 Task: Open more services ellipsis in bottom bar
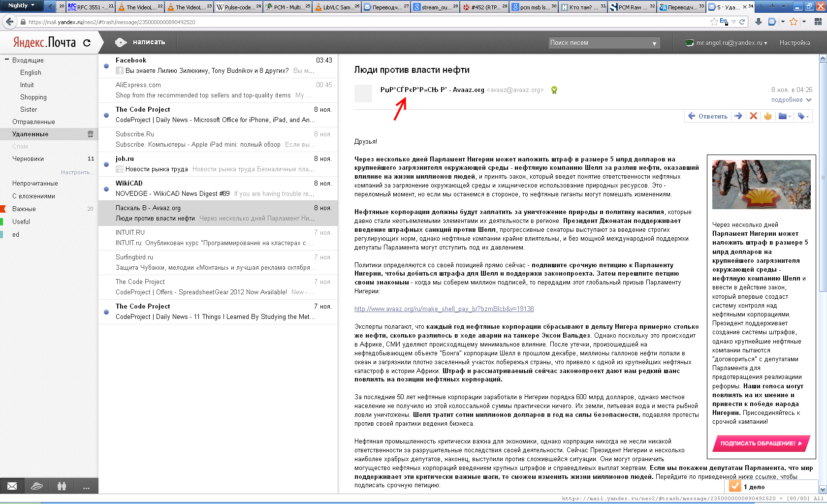(x=86, y=486)
